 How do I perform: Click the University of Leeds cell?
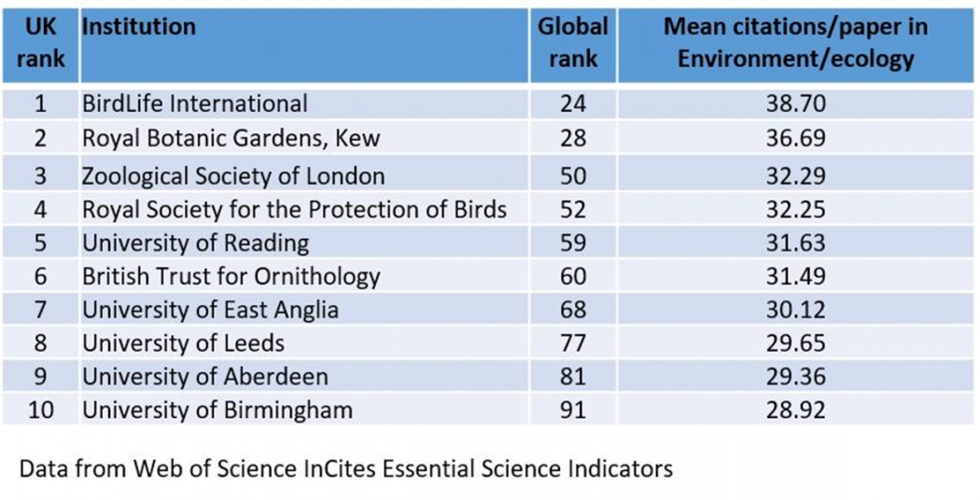183,343
